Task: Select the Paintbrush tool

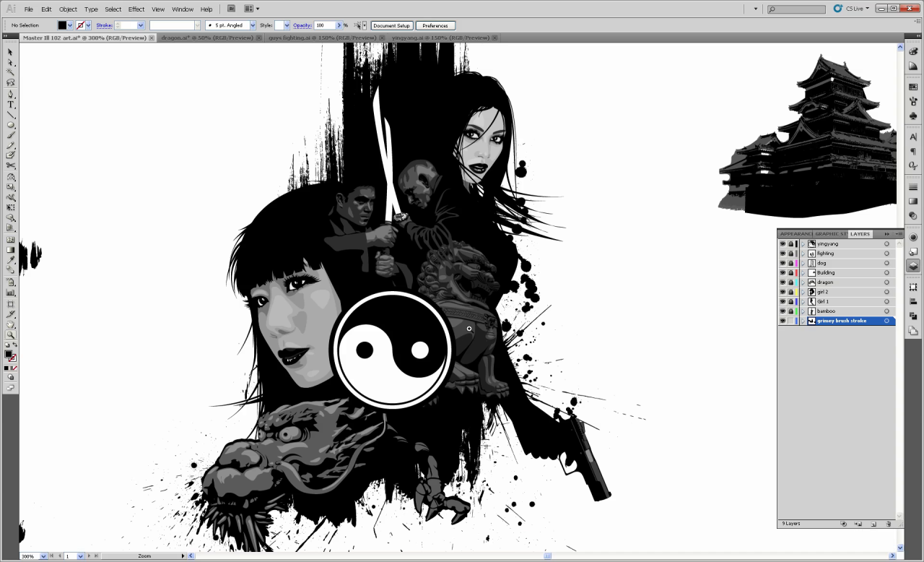Action: pyautogui.click(x=10, y=134)
